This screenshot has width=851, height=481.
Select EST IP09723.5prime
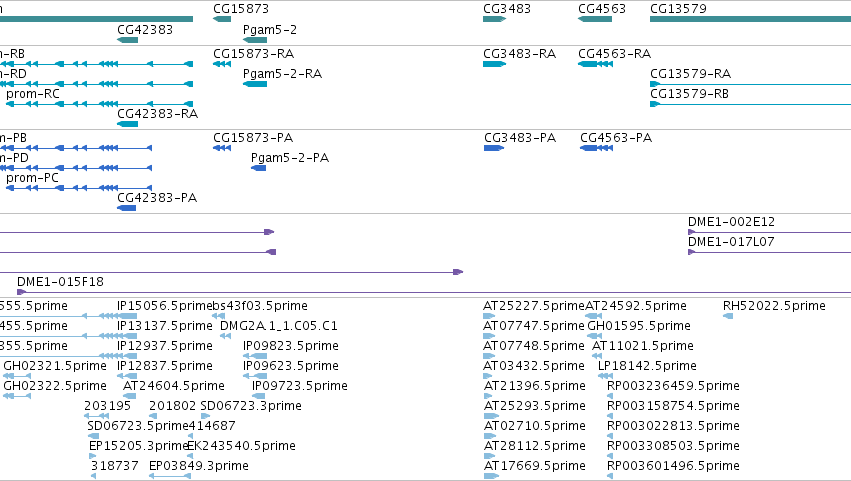[x=259, y=396]
